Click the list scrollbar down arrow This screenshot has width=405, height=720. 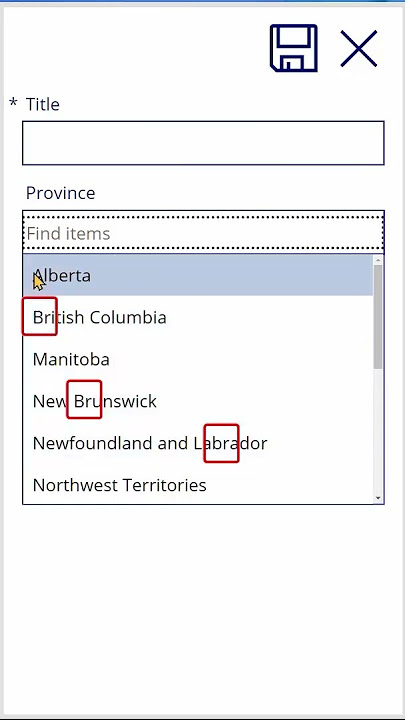[378, 498]
